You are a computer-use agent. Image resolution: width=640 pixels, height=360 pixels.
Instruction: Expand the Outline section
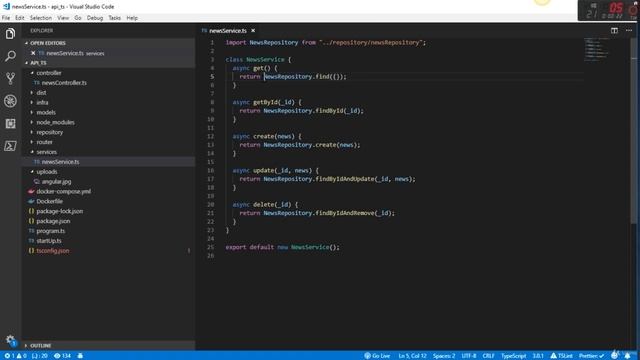tap(27, 346)
